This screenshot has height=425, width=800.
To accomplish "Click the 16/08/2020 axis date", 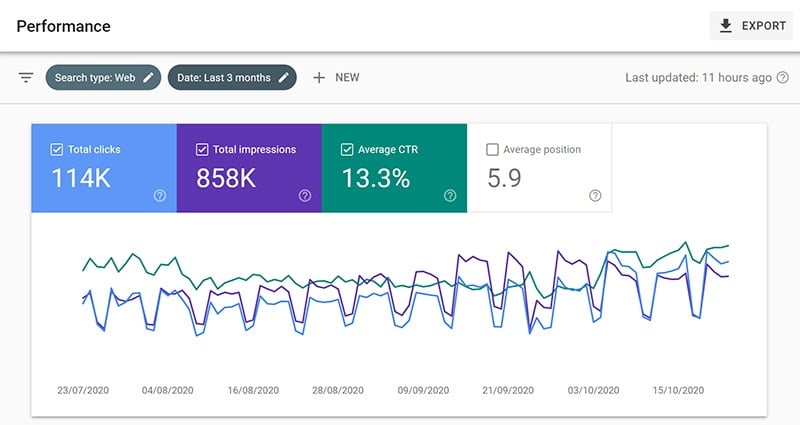I will point(253,390).
